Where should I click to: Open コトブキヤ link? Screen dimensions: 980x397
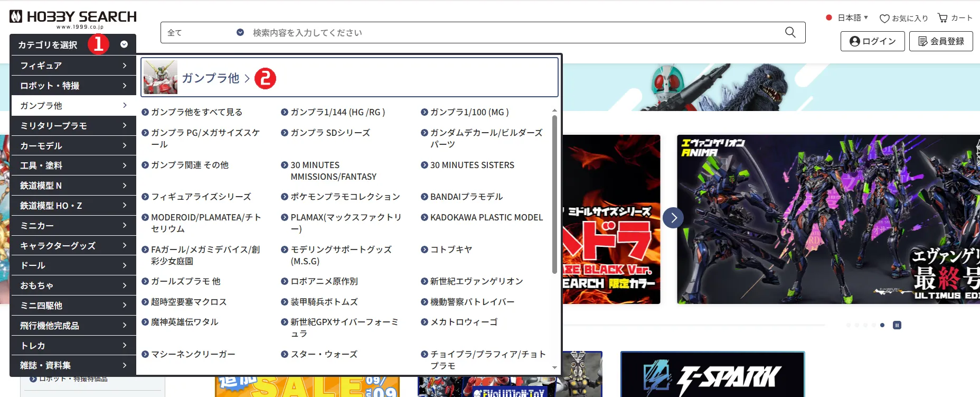pyautogui.click(x=451, y=250)
